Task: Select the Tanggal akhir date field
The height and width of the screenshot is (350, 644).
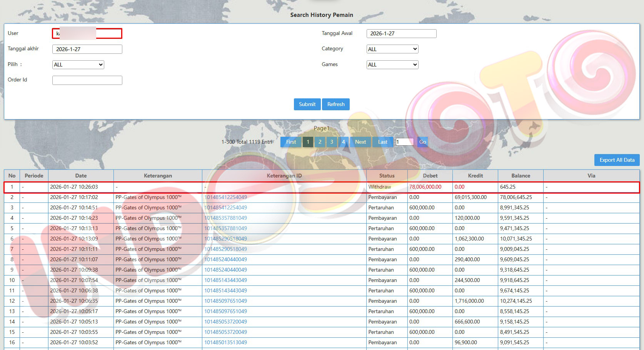Action: 87,49
